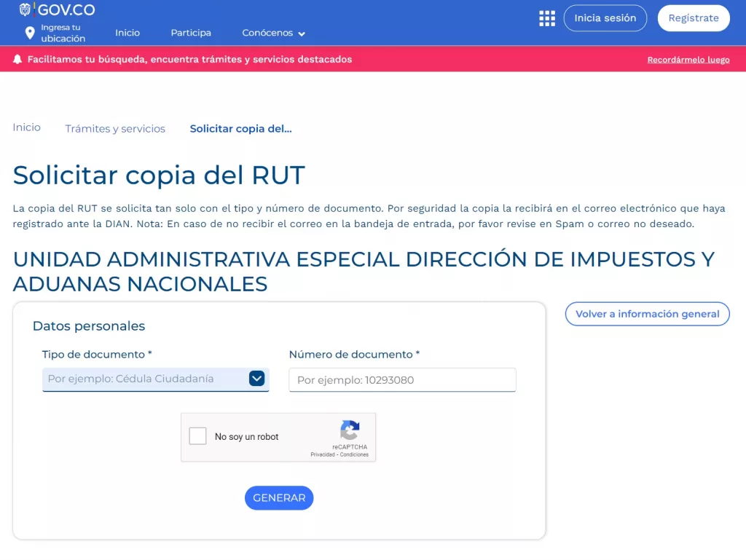The image size is (746, 560).
Task: Click the Inicio breadcrumb link
Action: 27,127
